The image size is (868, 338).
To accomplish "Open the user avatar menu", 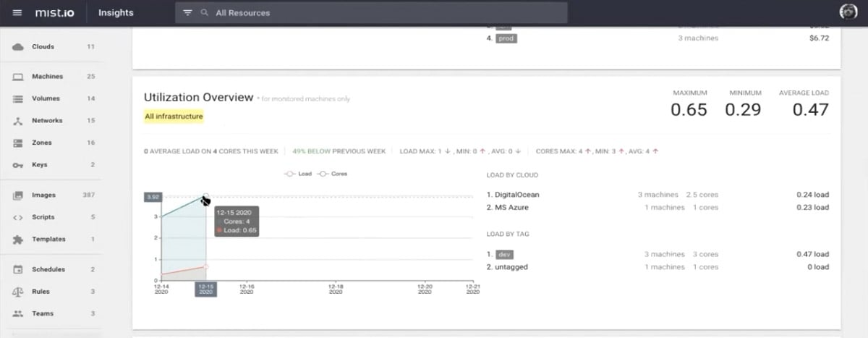I will pyautogui.click(x=848, y=12).
